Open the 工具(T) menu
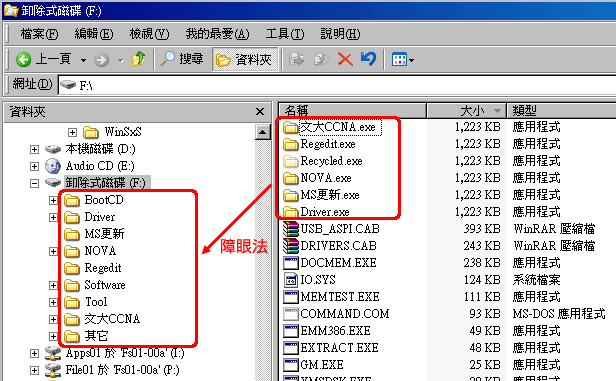Screen dimensions: 616x381 pos(285,34)
